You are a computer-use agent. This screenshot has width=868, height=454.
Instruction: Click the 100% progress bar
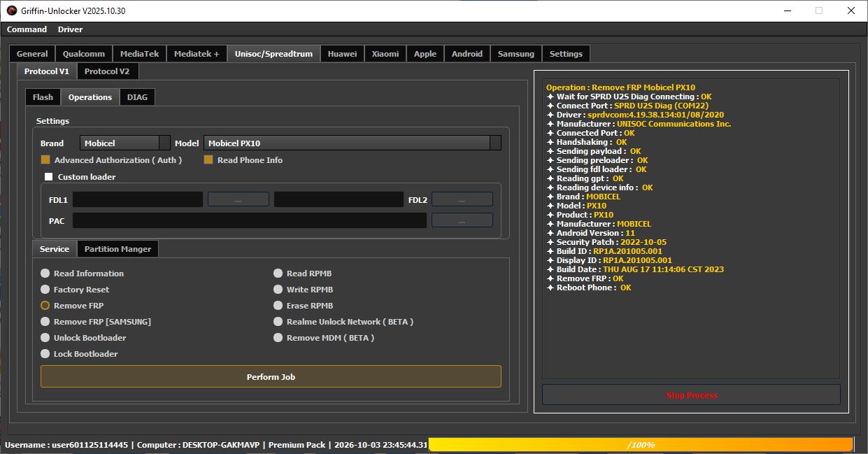641,445
